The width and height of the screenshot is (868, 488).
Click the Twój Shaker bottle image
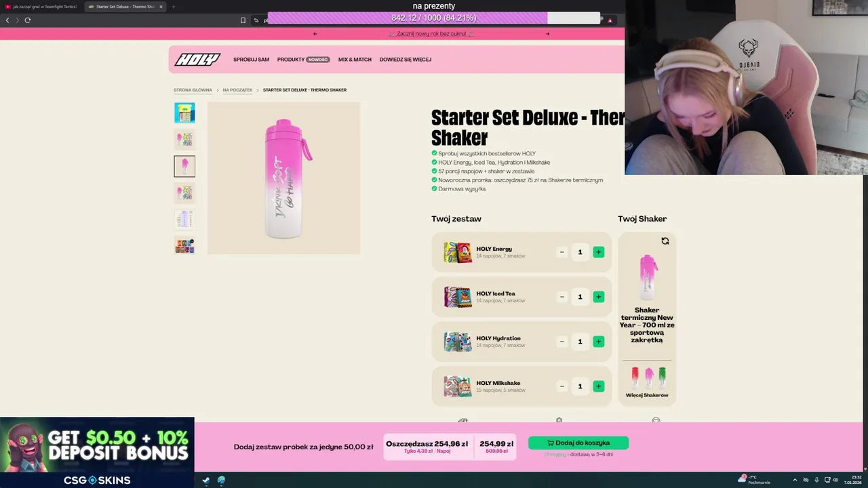tap(647, 277)
